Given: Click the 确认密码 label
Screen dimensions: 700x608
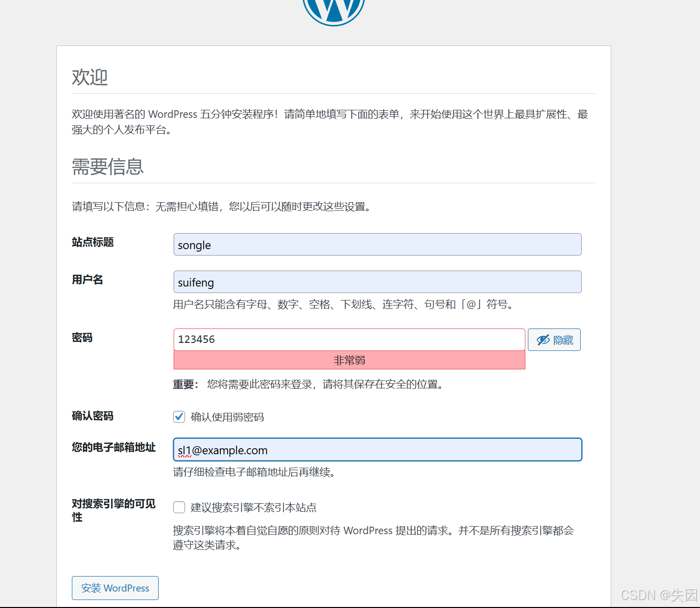Looking at the screenshot, I should [x=93, y=416].
